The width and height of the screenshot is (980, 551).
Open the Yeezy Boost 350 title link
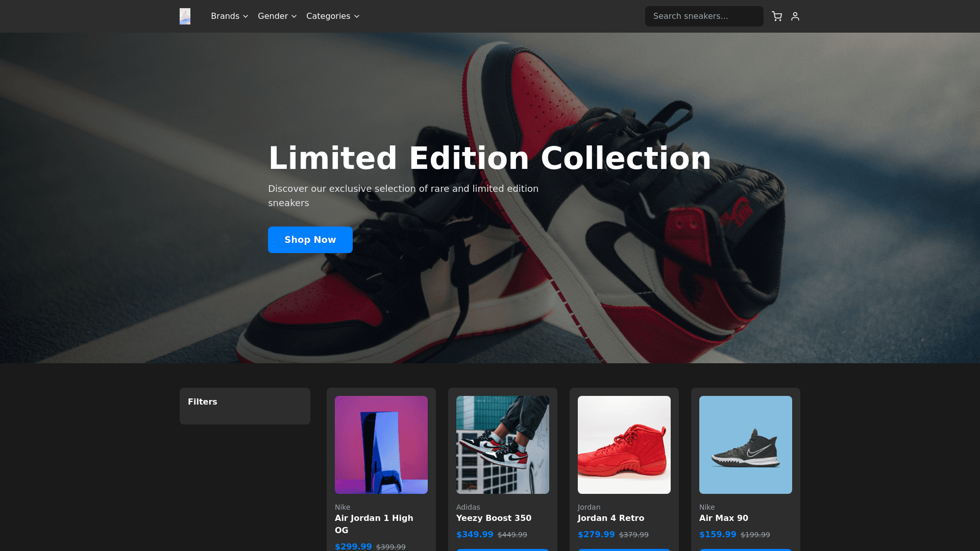tap(494, 518)
